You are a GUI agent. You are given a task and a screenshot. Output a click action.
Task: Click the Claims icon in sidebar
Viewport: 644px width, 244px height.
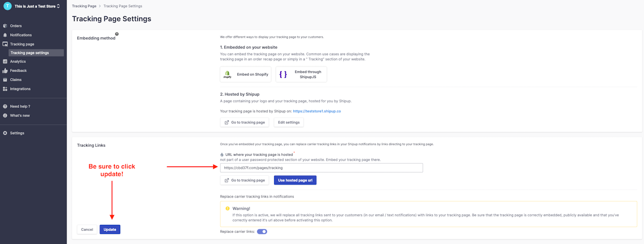5,80
